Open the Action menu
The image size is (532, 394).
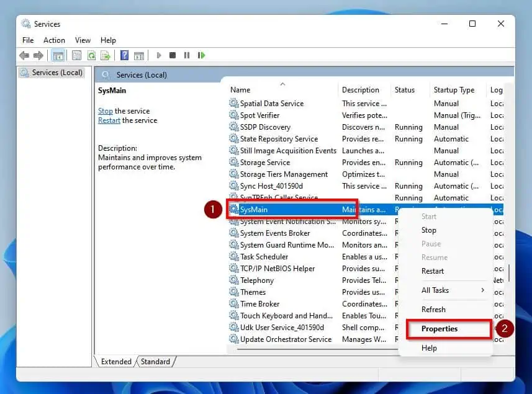click(x=54, y=40)
